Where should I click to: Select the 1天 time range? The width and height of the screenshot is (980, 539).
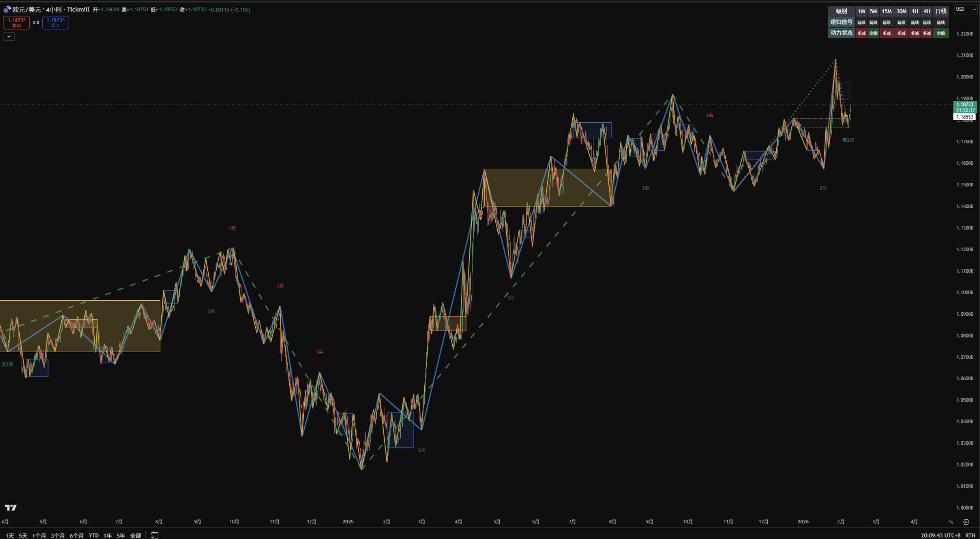tap(10, 535)
